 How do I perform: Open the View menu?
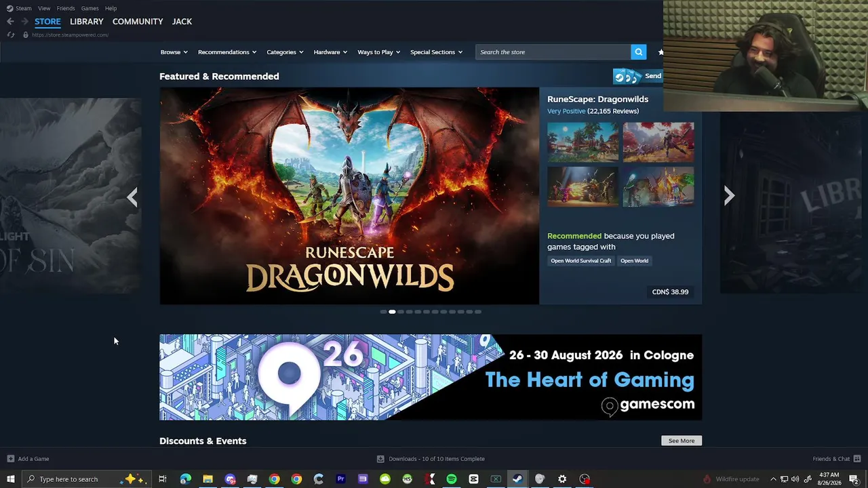[44, 8]
